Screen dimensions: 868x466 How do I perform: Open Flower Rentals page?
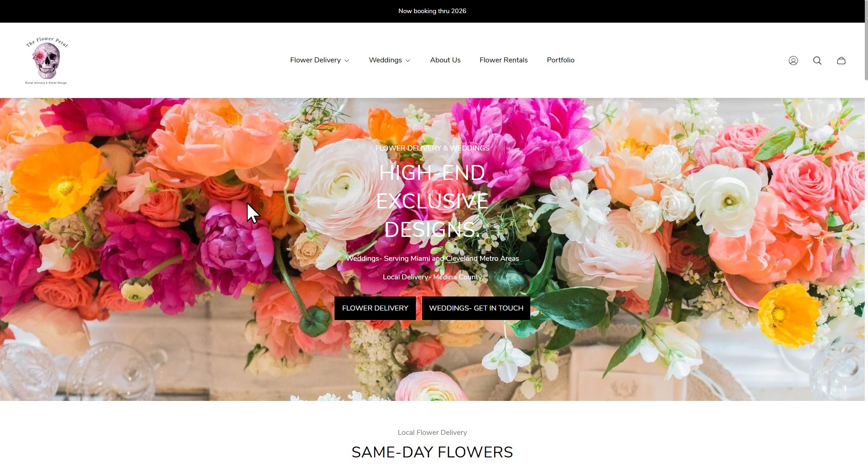(x=504, y=60)
